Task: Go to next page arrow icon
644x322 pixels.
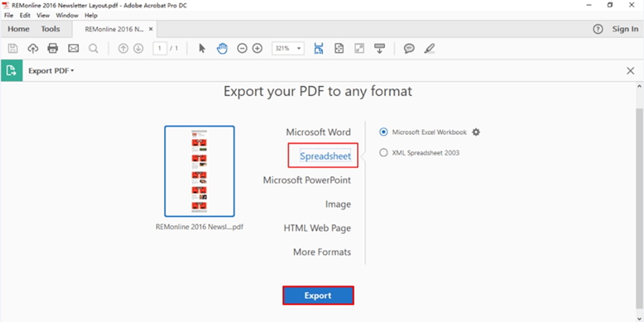Action: [x=138, y=49]
